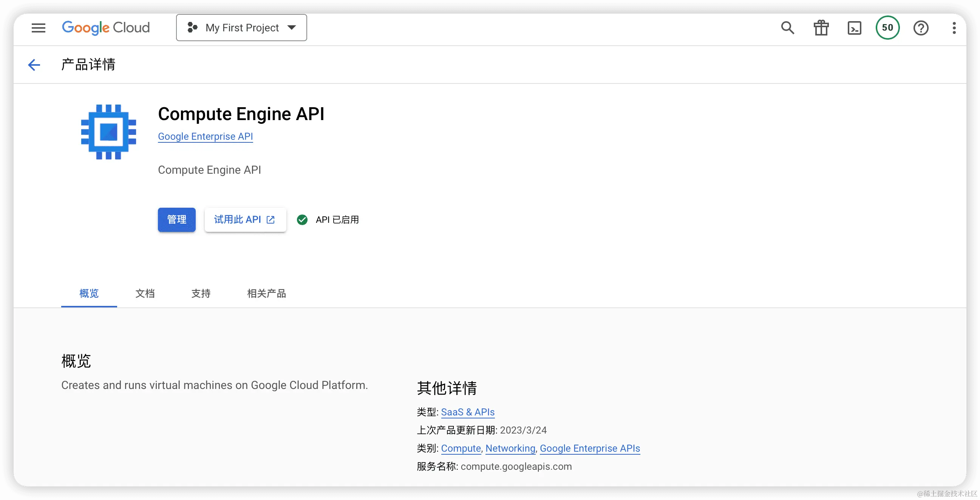Viewport: 980px width, 500px height.
Task: Click the back arrow near 产品详情
Action: point(34,65)
